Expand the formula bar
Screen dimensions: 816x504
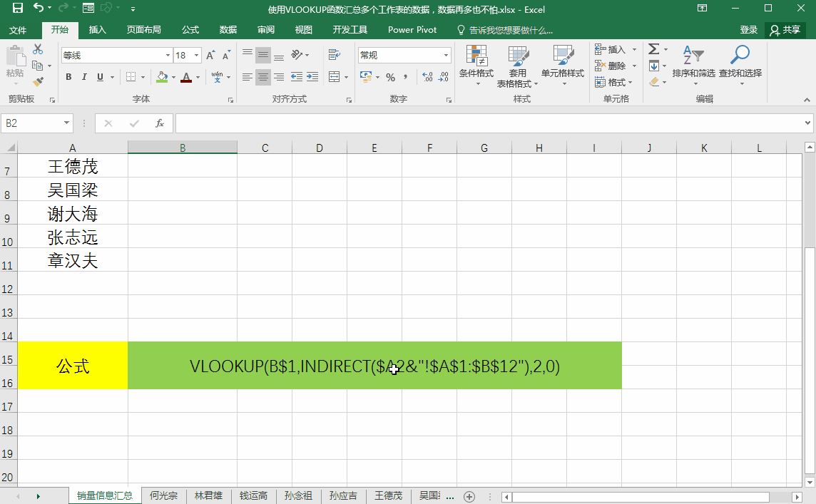(x=807, y=123)
